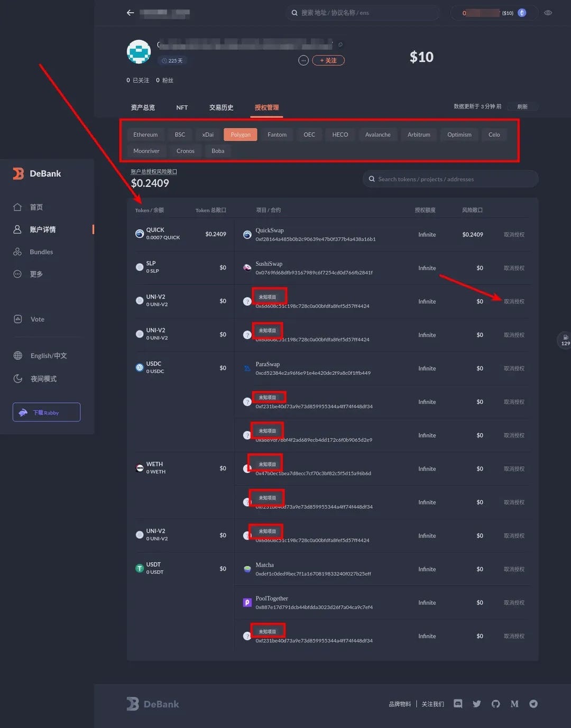The image size is (571, 728).
Task: Click the USDT token icon
Action: click(140, 568)
